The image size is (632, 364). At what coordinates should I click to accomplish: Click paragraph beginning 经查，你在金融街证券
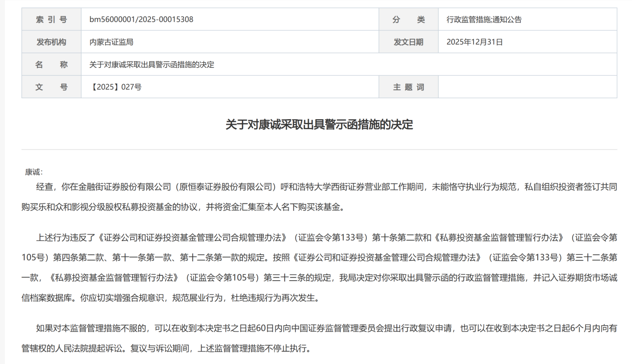click(x=319, y=197)
